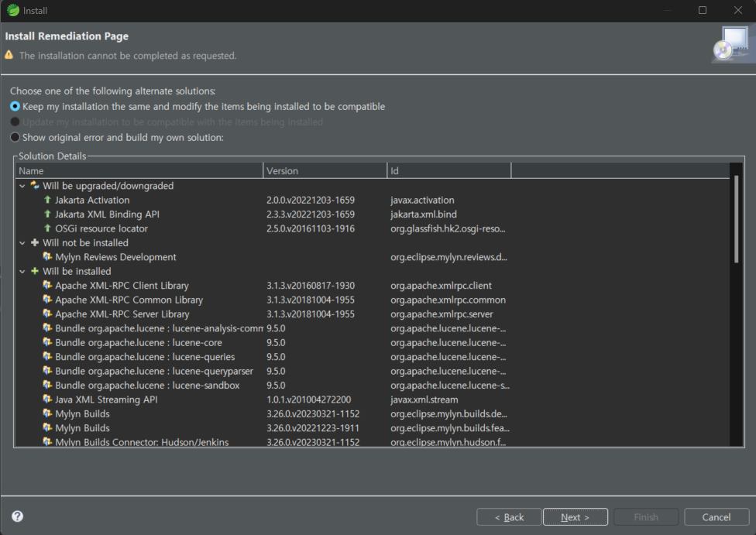The image size is (756, 535).
Task: Click the org.eclipse.mylyn.reviews.d... id cell
Action: coord(449,257)
